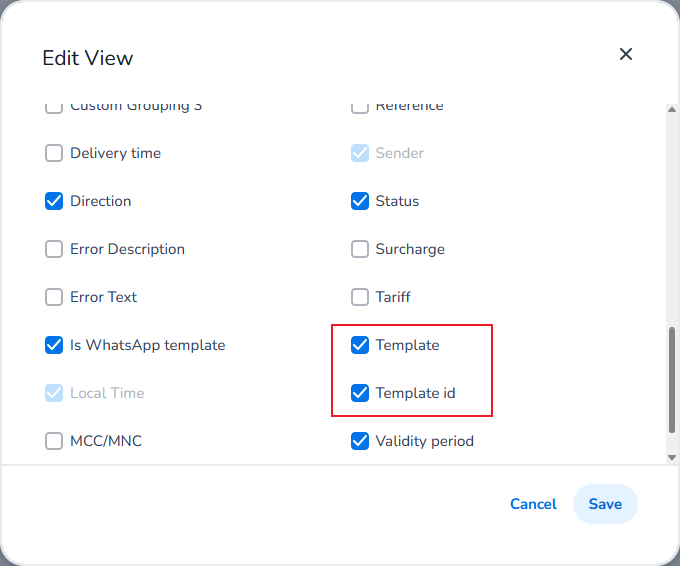Click the Save button
The height and width of the screenshot is (566, 680).
coord(605,504)
